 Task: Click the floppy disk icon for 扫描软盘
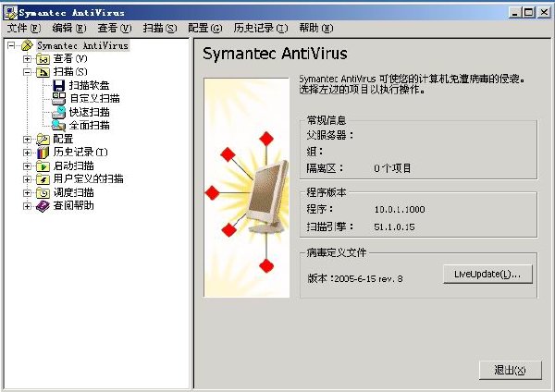(59, 85)
